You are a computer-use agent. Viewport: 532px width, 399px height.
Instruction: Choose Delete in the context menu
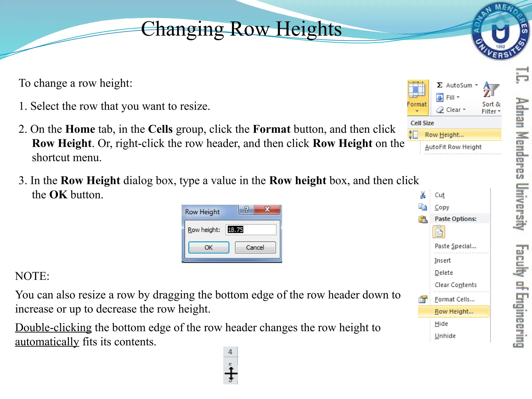[444, 273]
